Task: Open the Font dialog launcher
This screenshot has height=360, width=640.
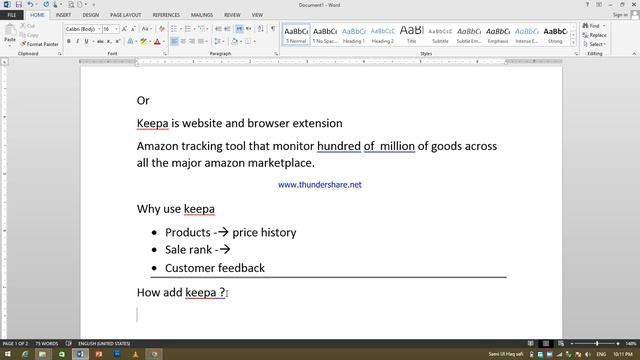Action: click(x=165, y=53)
